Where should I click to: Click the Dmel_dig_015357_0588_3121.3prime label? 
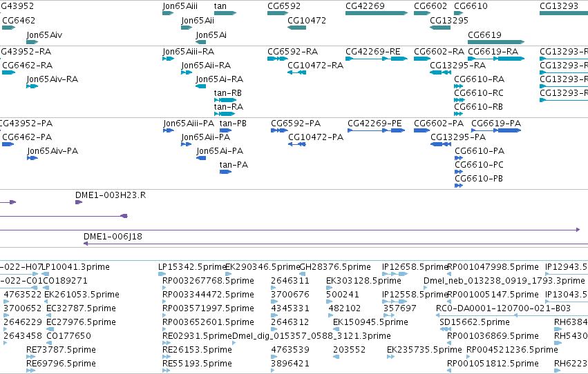coord(311,336)
